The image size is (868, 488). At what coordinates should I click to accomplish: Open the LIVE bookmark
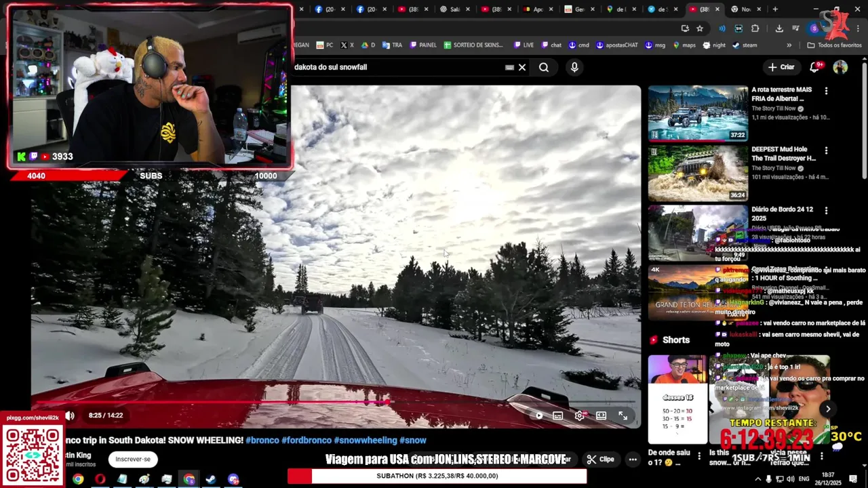point(524,45)
